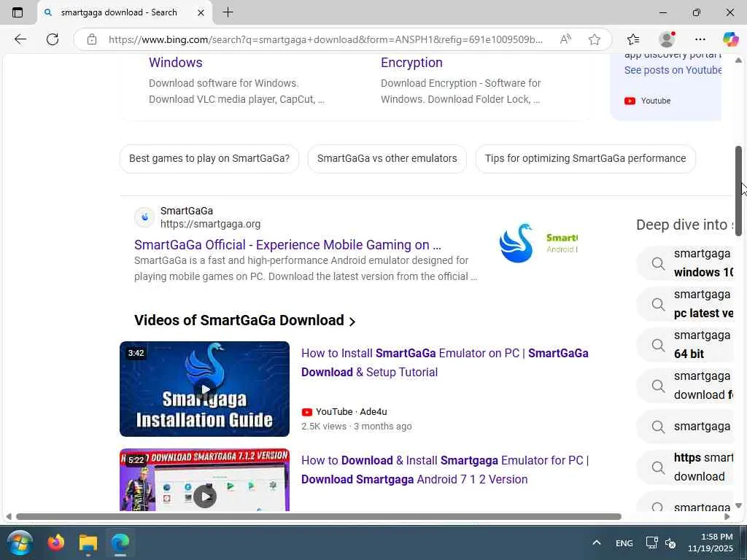
Task: Open the tab actions menu icon
Action: click(x=18, y=12)
